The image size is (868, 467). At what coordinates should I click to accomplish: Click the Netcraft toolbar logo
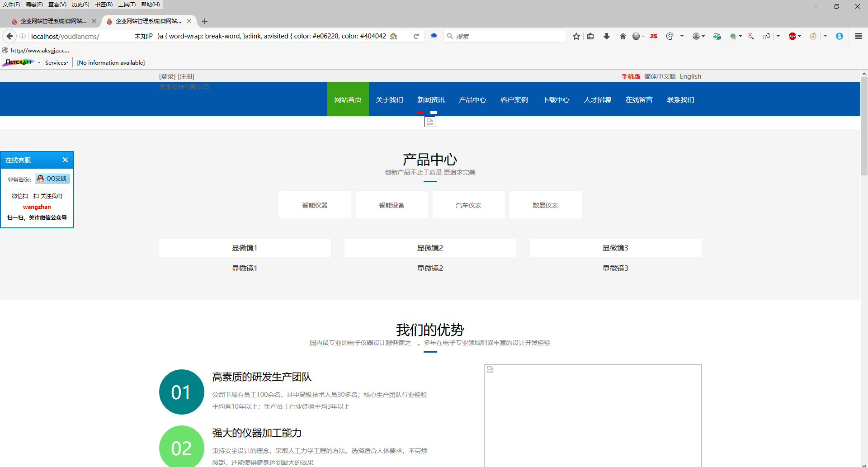point(18,62)
